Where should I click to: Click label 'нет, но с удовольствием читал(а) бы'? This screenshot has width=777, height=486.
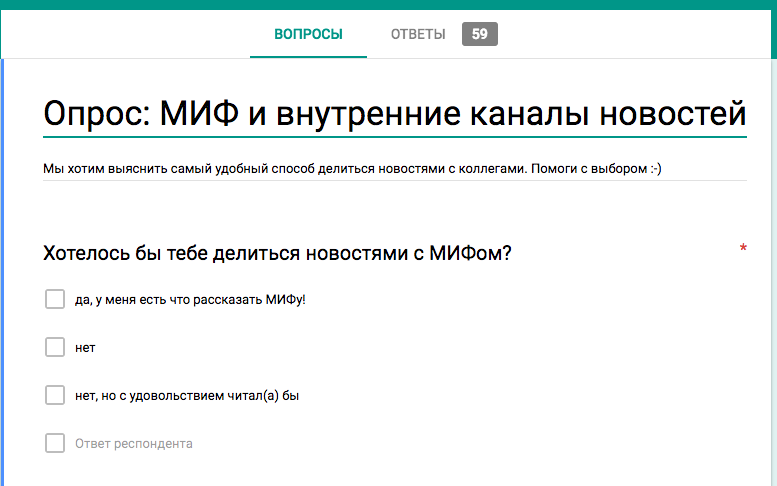tap(187, 396)
